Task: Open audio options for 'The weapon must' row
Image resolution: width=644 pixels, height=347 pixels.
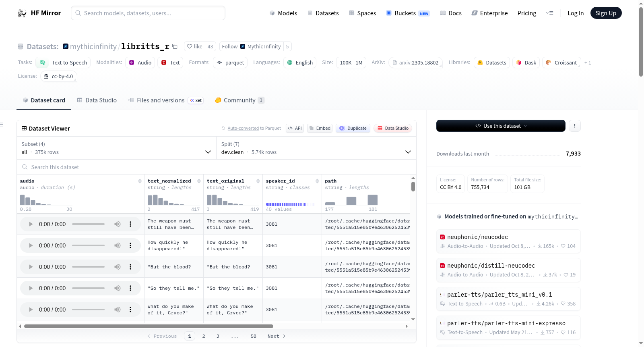Action: tap(130, 224)
